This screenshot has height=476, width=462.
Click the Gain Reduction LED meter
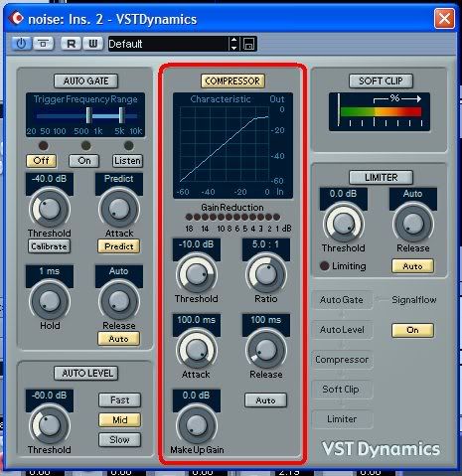(x=232, y=218)
